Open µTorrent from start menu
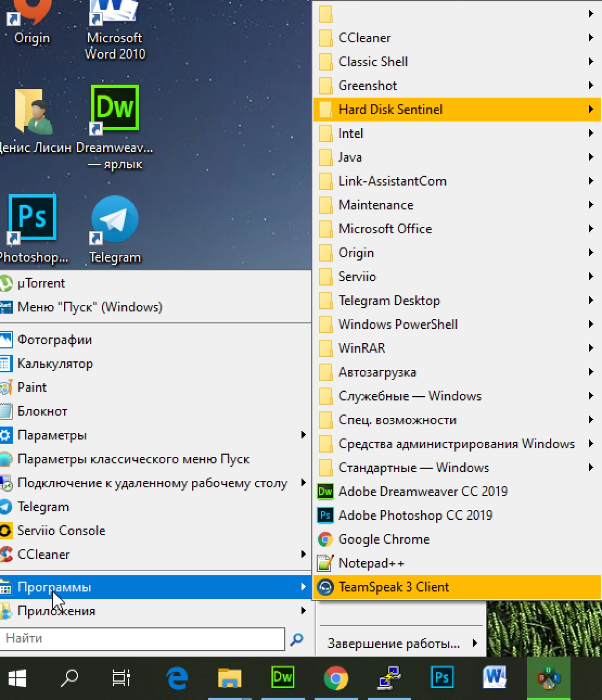The height and width of the screenshot is (700, 602). [x=155, y=283]
